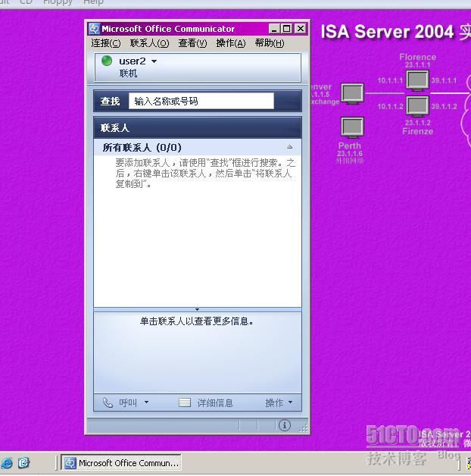
Task: Close the Communicator window
Action: pyautogui.click(x=301, y=29)
